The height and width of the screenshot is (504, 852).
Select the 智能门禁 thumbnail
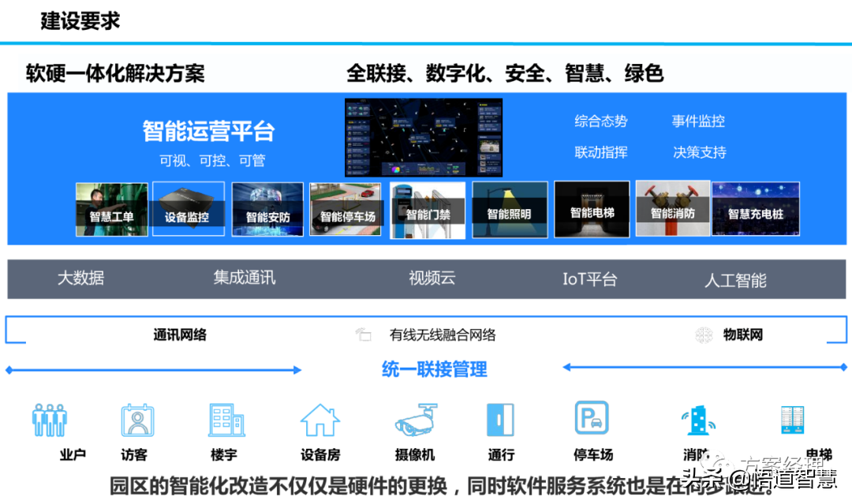click(x=428, y=211)
